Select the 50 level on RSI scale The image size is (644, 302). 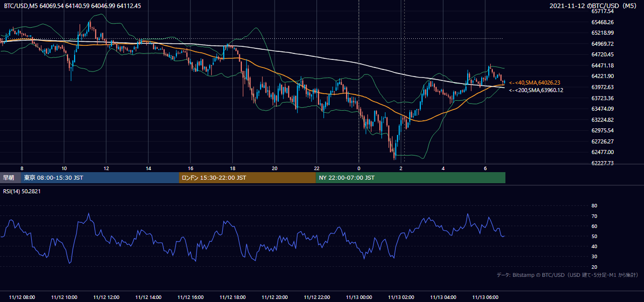coord(594,236)
